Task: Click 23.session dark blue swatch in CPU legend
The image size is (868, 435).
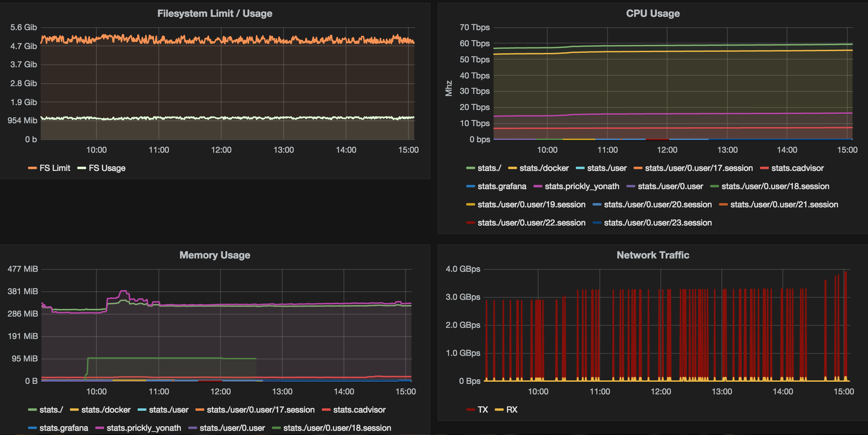Action: (597, 223)
